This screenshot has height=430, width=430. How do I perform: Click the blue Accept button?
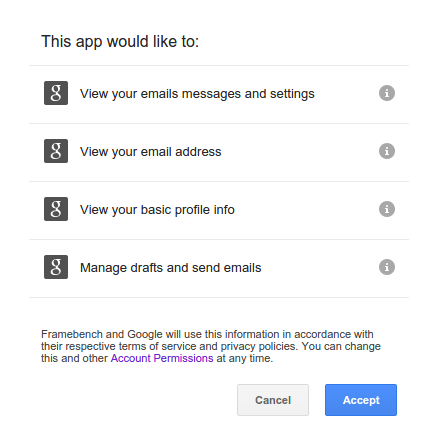point(361,400)
